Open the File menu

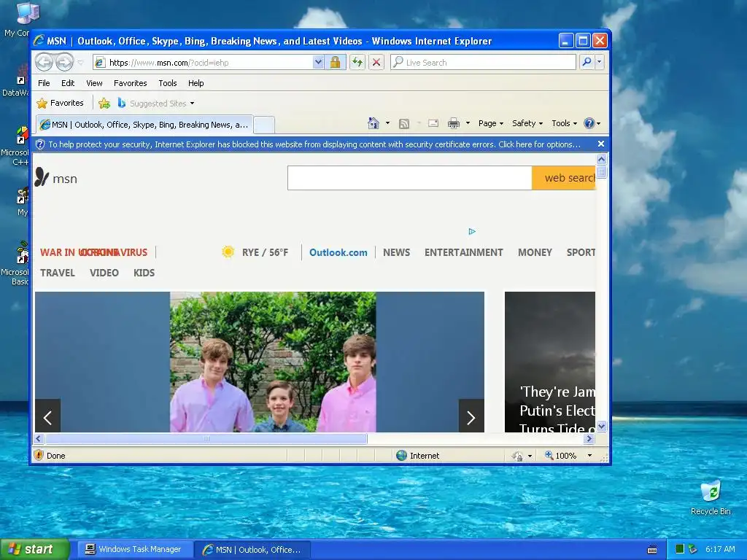[44, 83]
